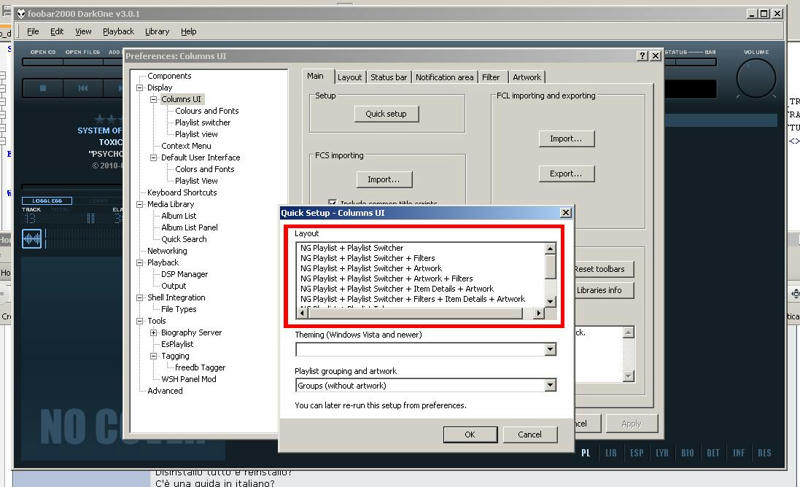This screenshot has width=800, height=487.
Task: Click OK in Quick Setup dialog
Action: (x=469, y=434)
